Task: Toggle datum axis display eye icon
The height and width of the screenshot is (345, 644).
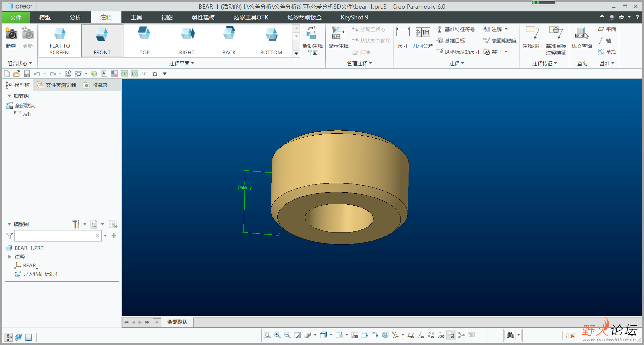Action: (421, 335)
